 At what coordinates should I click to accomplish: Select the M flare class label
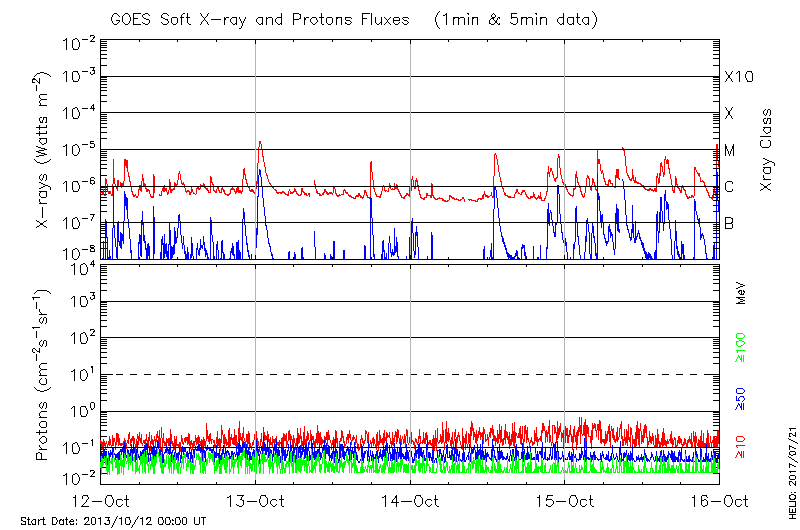point(729,150)
